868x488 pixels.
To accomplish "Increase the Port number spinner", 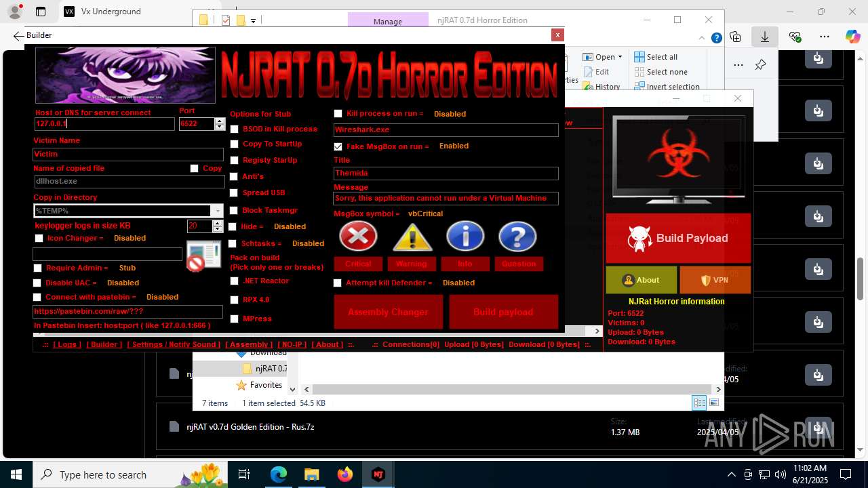I will [219, 121].
